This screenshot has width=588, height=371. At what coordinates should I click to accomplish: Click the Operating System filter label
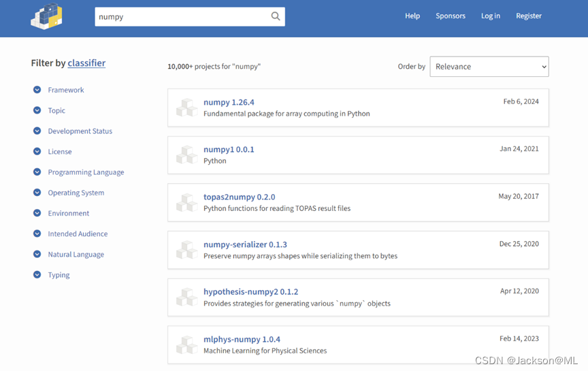point(76,193)
